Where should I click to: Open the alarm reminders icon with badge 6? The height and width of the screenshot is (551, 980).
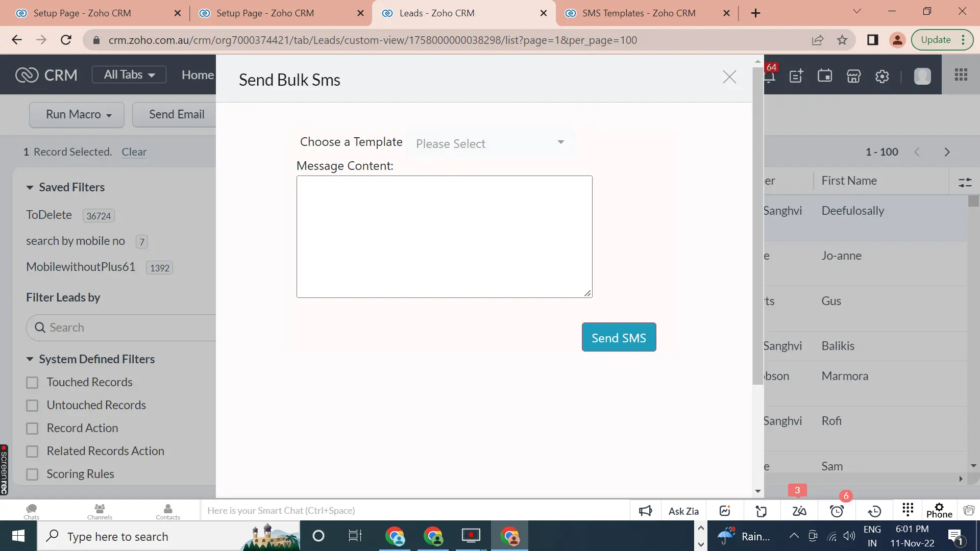tap(837, 511)
